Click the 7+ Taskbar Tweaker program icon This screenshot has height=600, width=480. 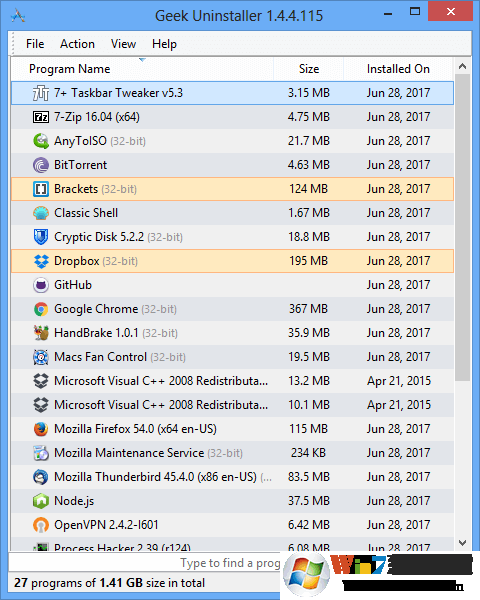click(41, 93)
